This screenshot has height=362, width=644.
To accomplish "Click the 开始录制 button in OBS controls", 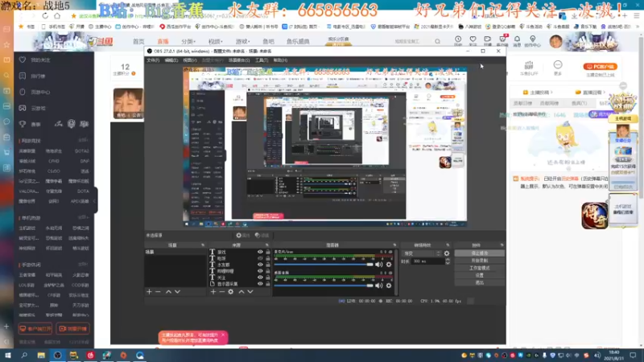I will [479, 261].
